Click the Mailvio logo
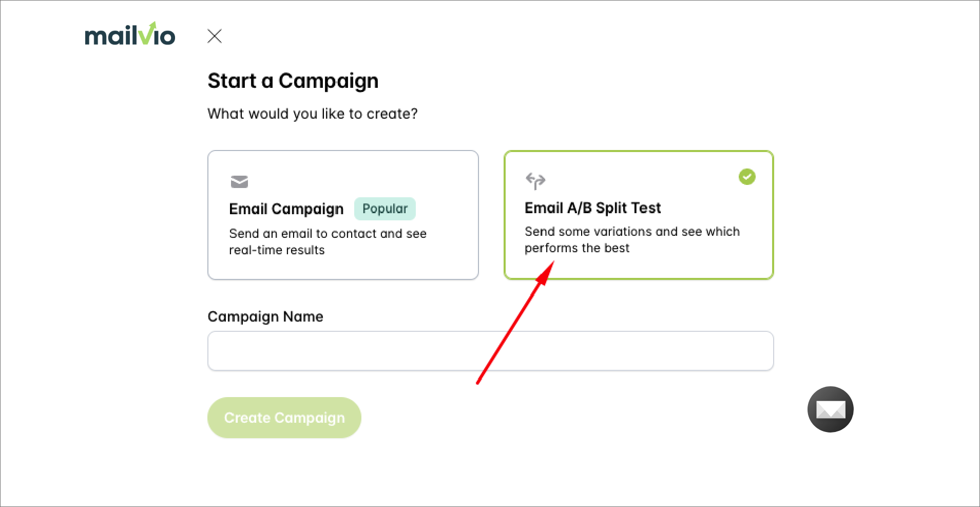Screen dimensions: 980x507 (x=130, y=35)
